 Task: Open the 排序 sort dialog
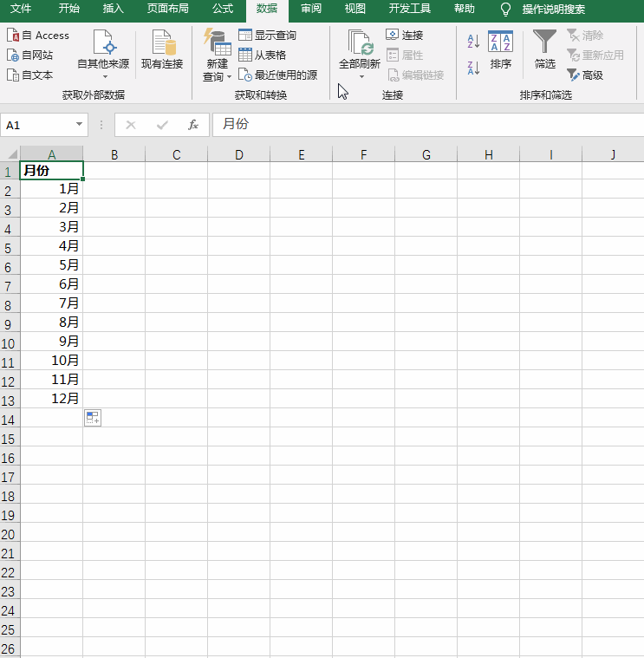point(500,49)
